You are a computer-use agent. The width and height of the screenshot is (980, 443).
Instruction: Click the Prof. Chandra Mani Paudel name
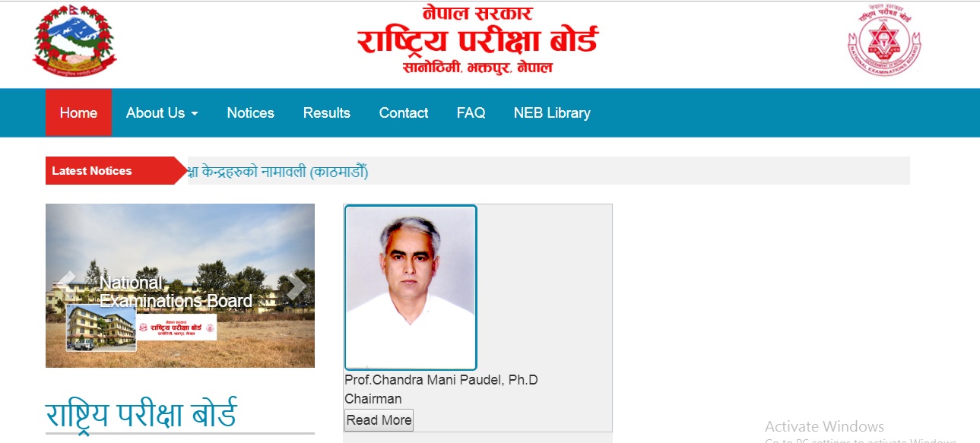441,379
